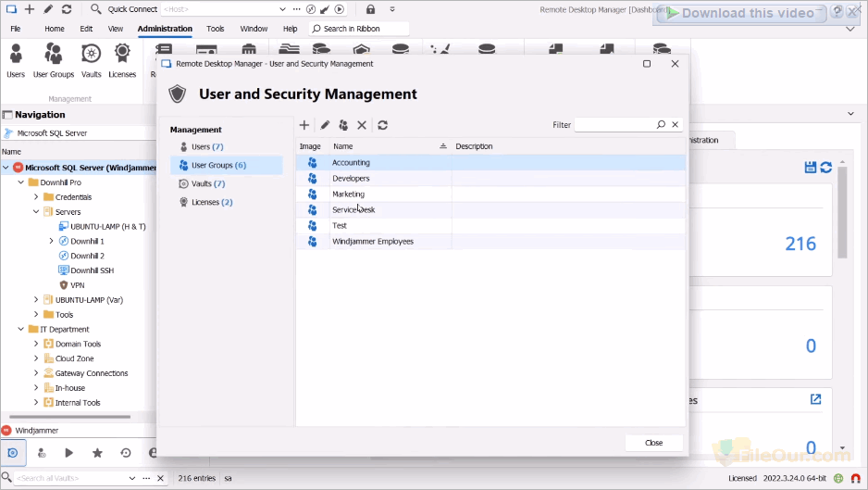Click the Search in Ribbon field

coord(359,29)
